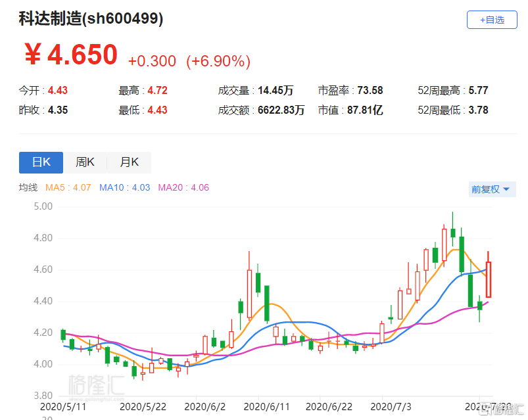Click the 4.60 price axis label
Viewport: 528px width, 420px height.
(x=43, y=269)
